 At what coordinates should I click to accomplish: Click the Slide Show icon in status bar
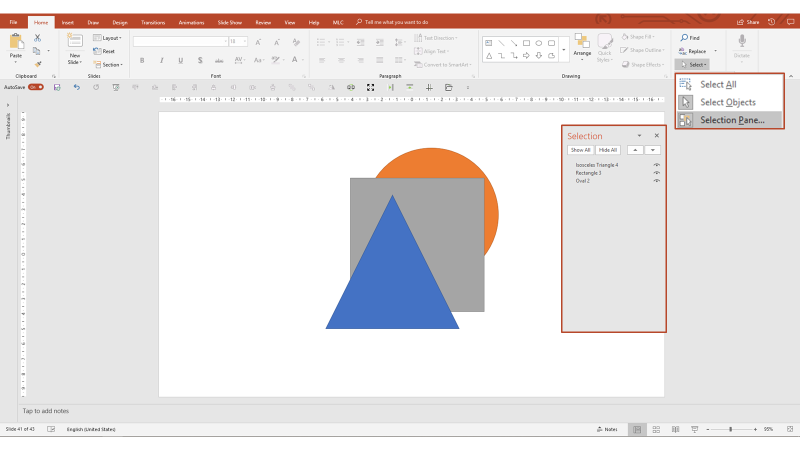[694, 430]
